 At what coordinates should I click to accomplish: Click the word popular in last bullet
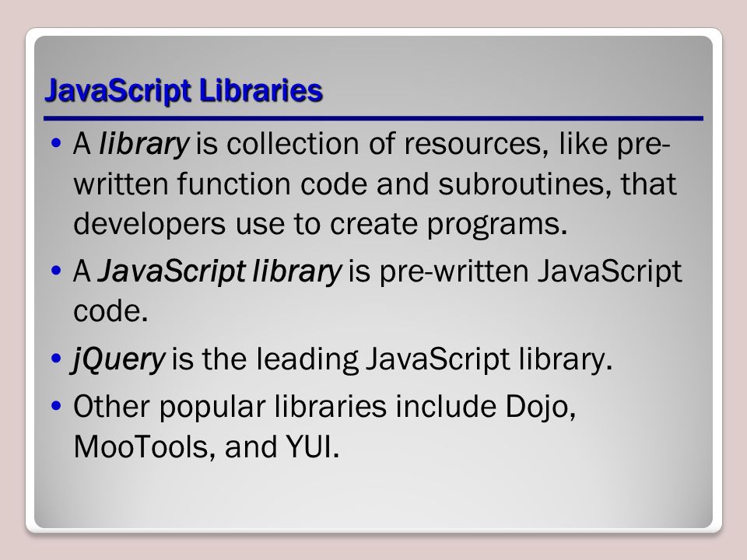tap(212, 407)
